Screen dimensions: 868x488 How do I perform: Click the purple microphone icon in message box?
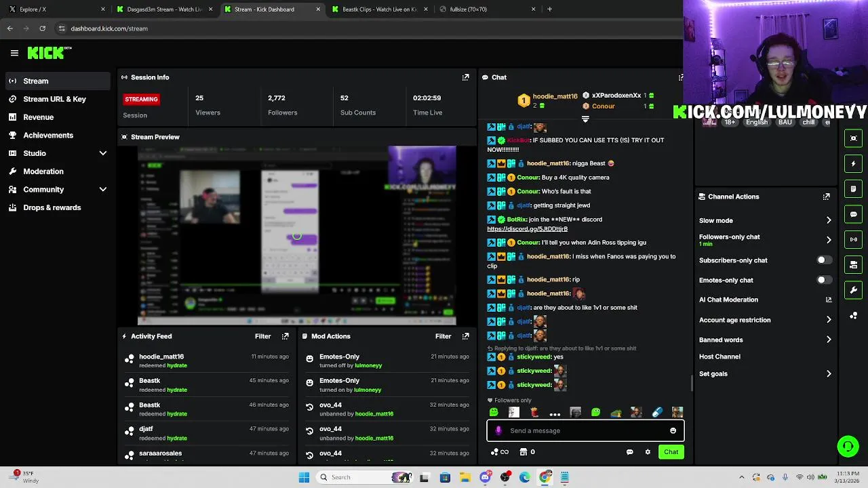(x=499, y=430)
